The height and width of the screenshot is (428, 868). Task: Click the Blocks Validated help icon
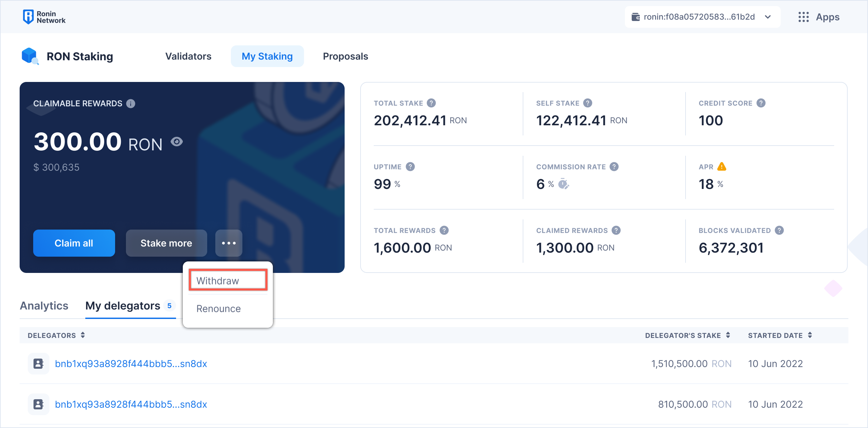(779, 230)
